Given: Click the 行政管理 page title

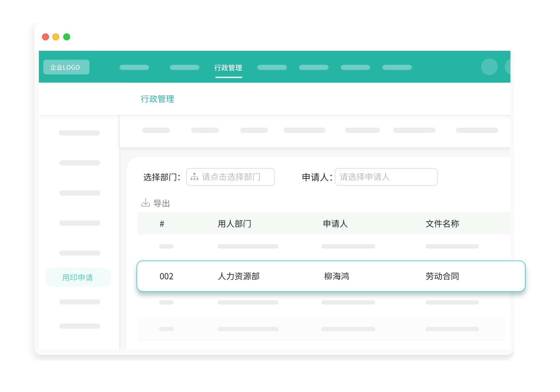Looking at the screenshot, I should point(157,99).
